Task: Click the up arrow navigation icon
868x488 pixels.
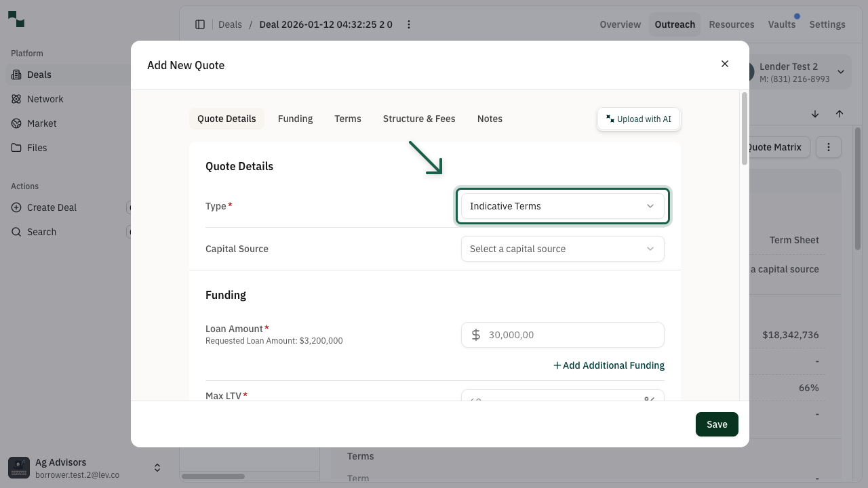Action: (x=840, y=114)
